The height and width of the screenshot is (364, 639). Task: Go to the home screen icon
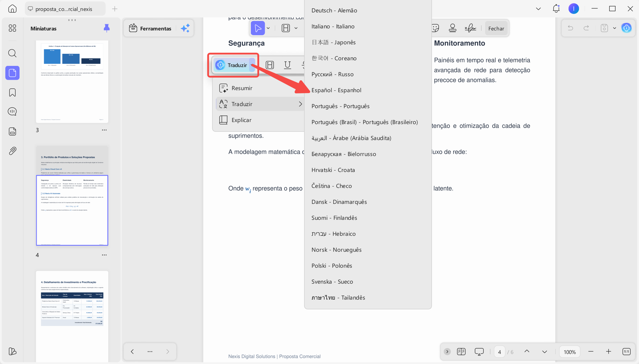pos(12,9)
